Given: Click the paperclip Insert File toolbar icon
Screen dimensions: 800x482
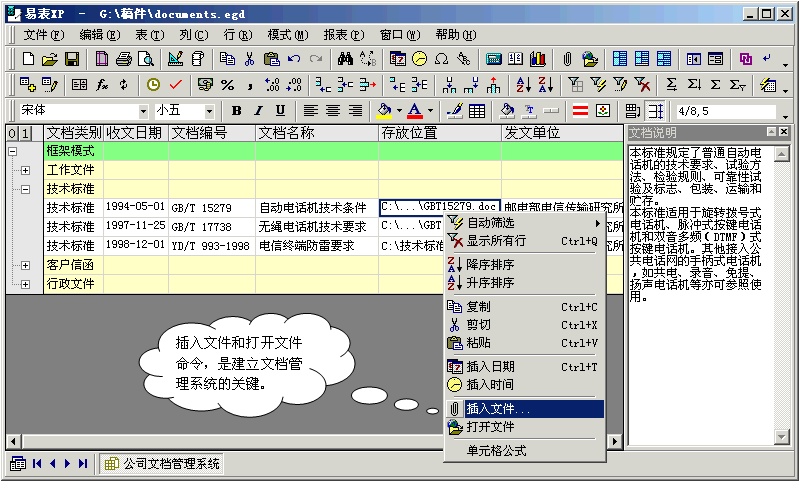Looking at the screenshot, I should point(567,59).
